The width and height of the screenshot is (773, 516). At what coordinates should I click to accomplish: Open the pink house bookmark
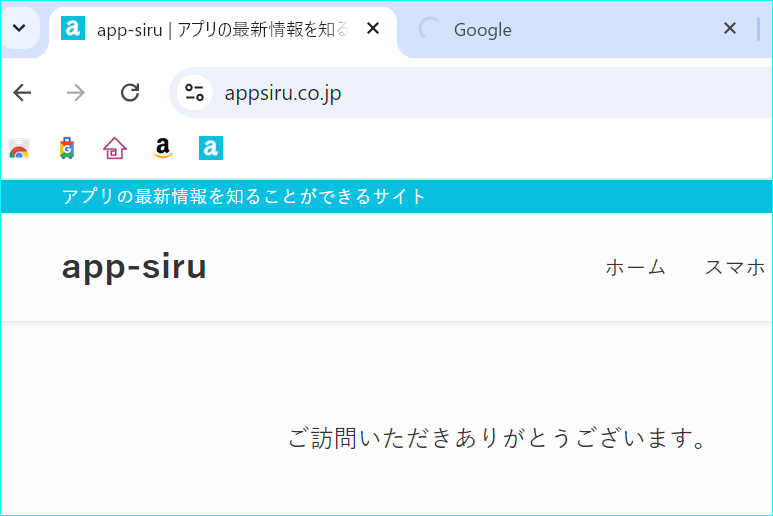pos(115,148)
